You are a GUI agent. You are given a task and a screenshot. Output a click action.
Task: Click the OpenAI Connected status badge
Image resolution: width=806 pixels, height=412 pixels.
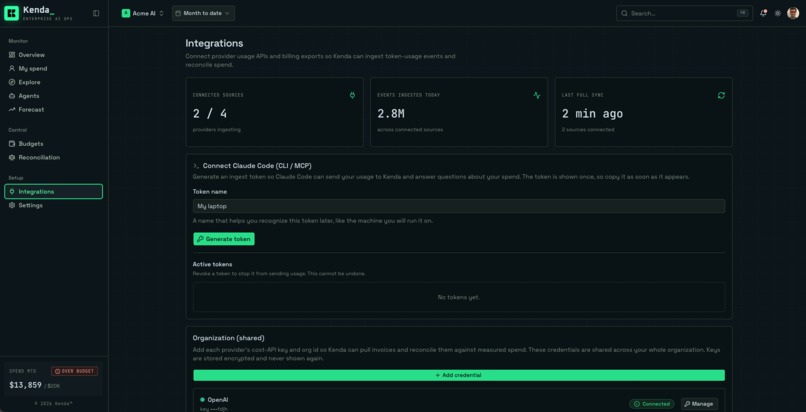pyautogui.click(x=651, y=404)
